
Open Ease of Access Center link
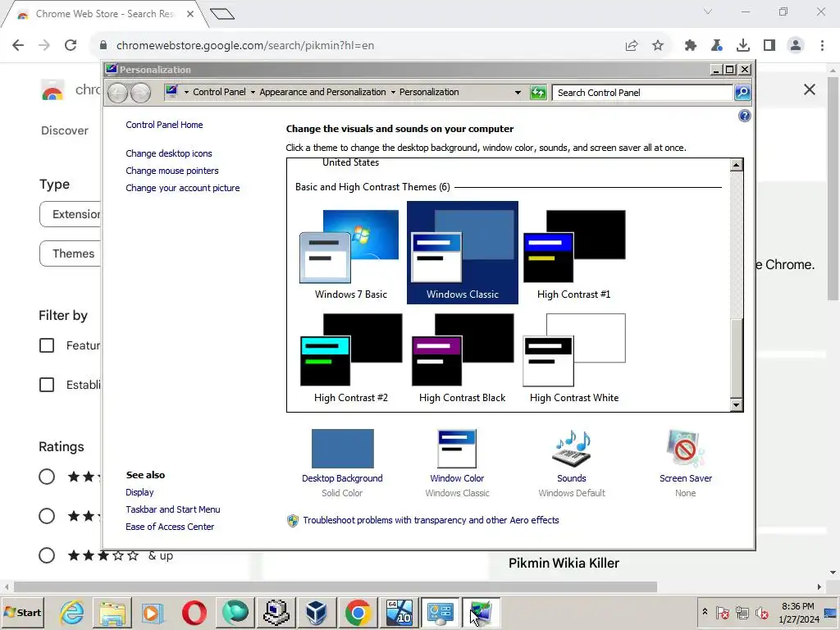(170, 527)
